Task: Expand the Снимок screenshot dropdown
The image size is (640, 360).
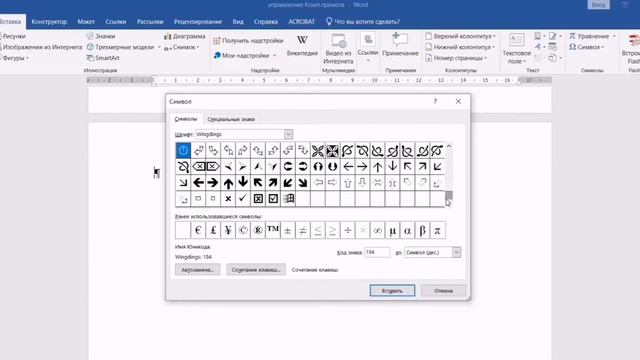Action: 198,47
